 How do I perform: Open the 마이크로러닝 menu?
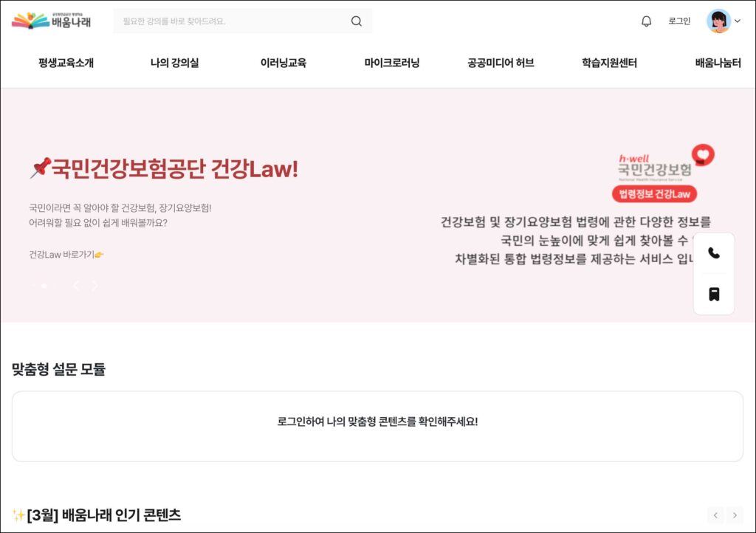tap(392, 63)
